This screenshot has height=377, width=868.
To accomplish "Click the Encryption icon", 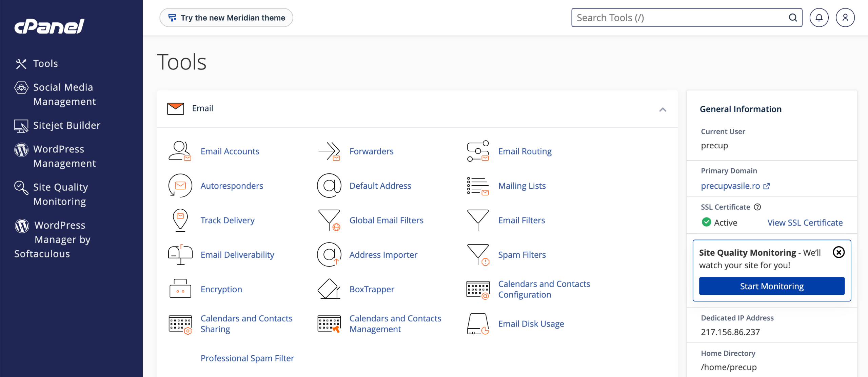I will pyautogui.click(x=180, y=289).
